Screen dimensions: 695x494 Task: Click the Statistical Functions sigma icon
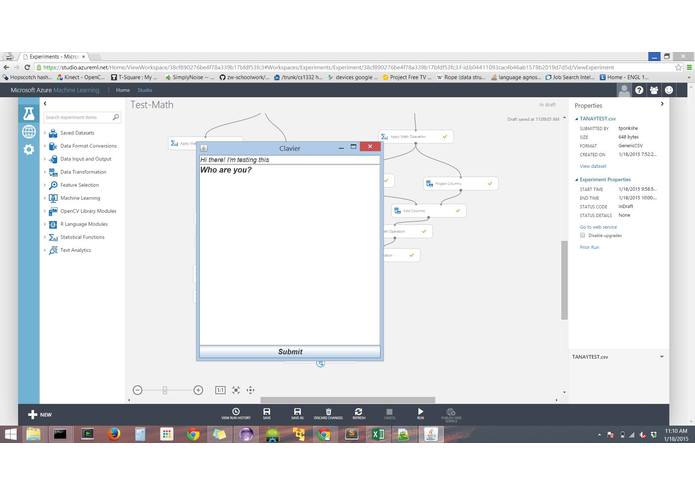53,237
